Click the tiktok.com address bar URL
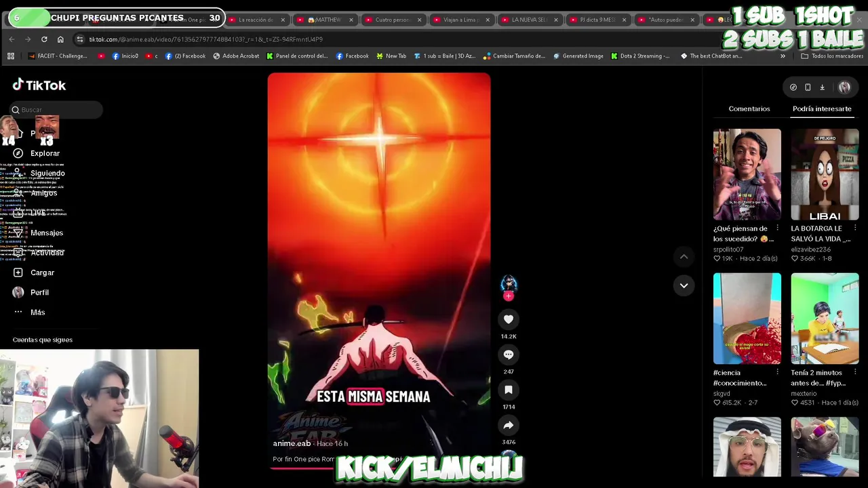 tap(205, 39)
